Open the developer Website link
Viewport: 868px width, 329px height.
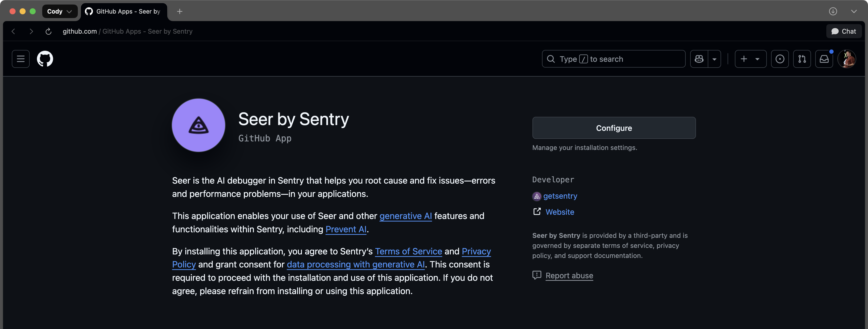point(560,212)
